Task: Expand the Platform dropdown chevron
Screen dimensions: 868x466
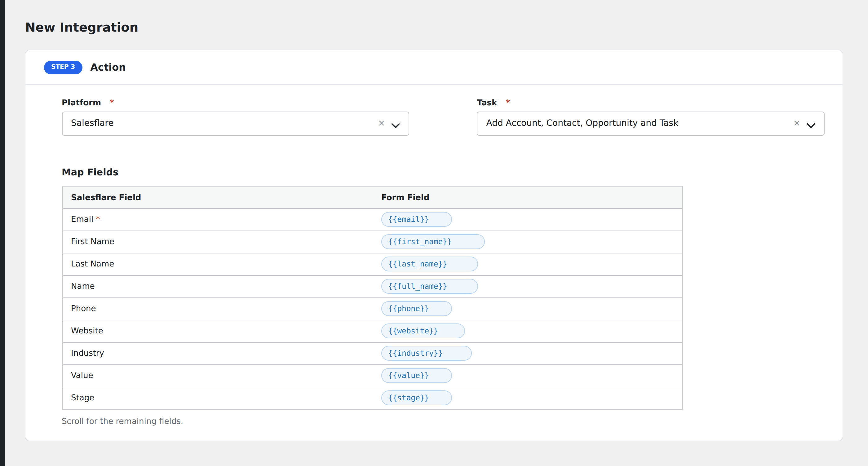Action: [395, 125]
